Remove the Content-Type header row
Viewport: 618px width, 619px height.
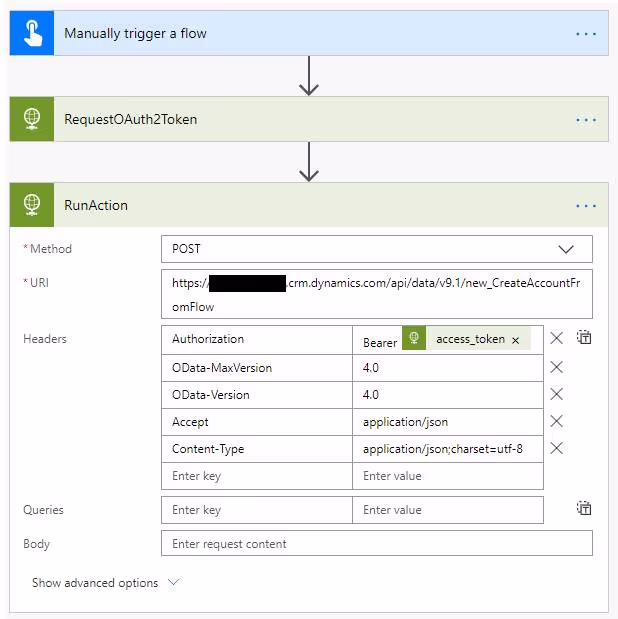pos(556,448)
